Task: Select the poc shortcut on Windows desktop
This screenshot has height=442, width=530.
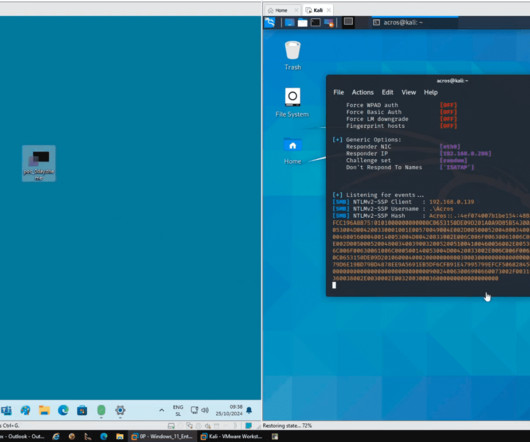Action: 39,164
